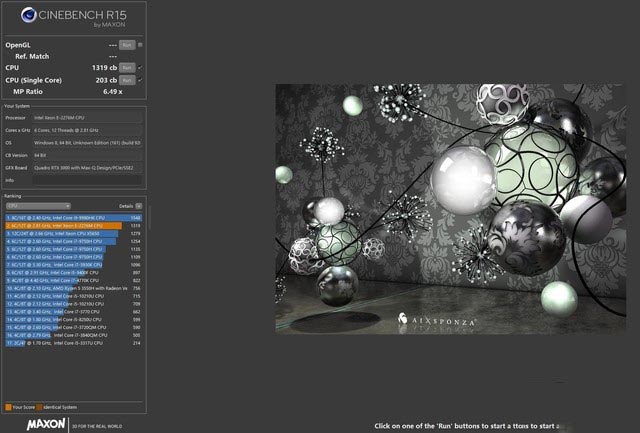The image size is (640, 433).
Task: Select the orange Xeon E-2276M ranking entry
Action: coord(73,226)
